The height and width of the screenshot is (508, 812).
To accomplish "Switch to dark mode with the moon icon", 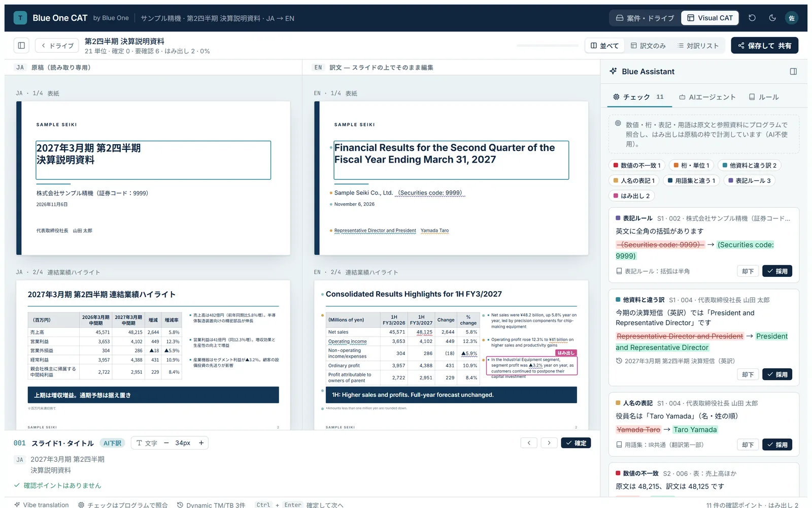I will (x=772, y=18).
